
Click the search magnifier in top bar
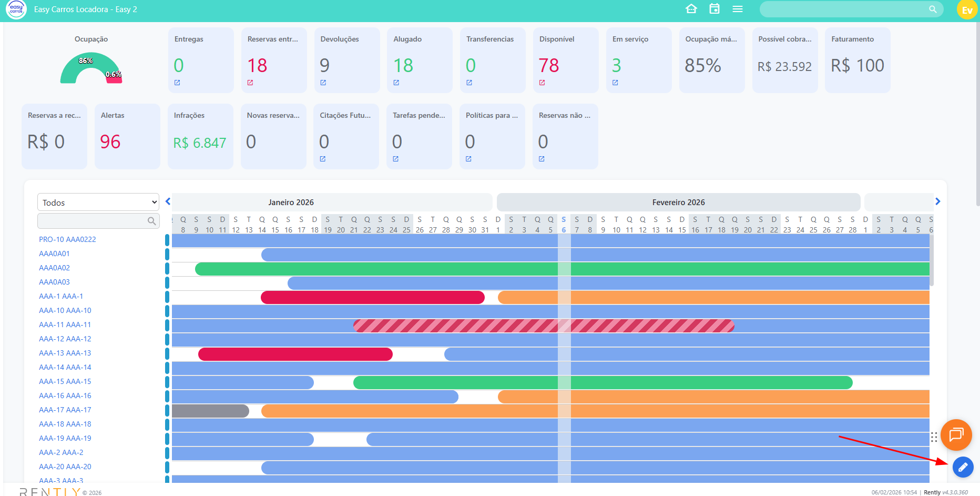click(933, 9)
